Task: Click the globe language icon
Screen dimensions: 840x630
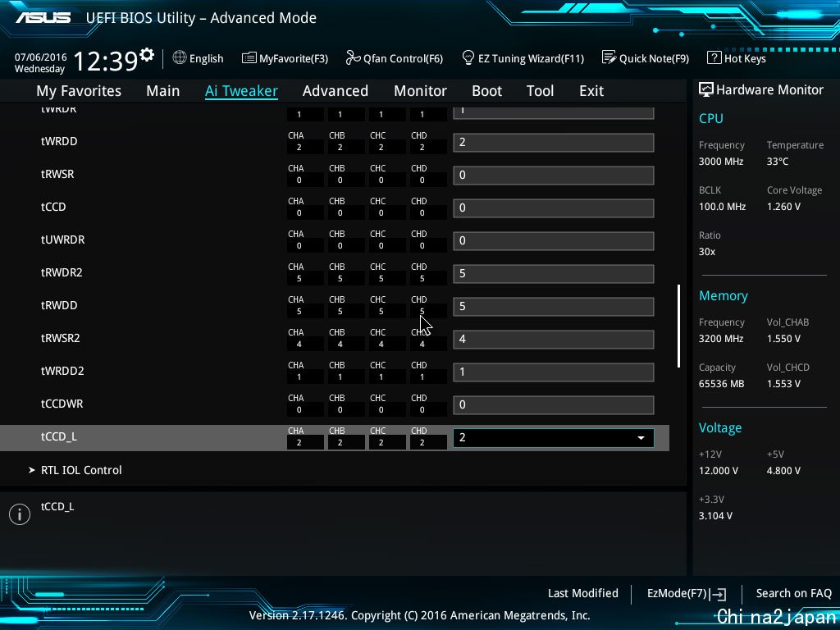Action: pos(180,57)
